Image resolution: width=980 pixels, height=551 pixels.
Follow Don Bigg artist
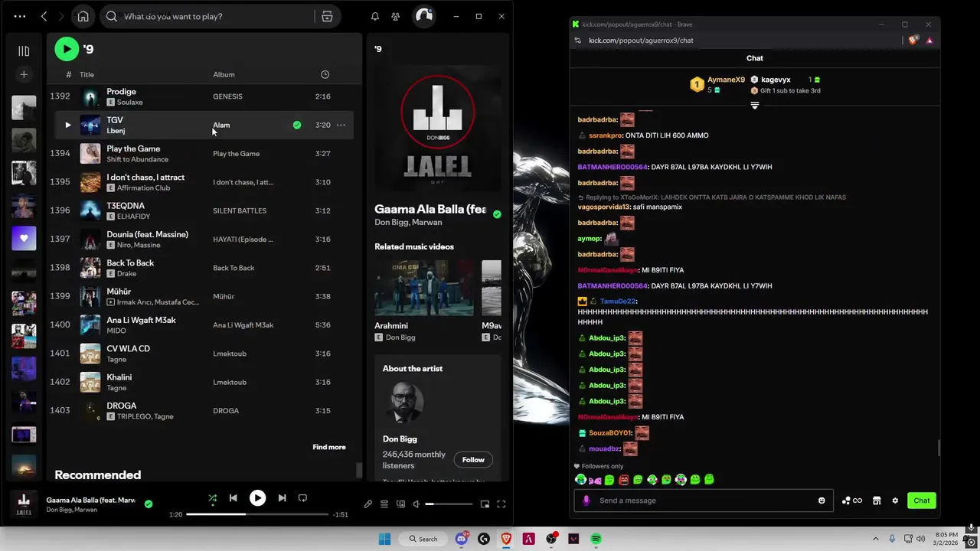[473, 460]
